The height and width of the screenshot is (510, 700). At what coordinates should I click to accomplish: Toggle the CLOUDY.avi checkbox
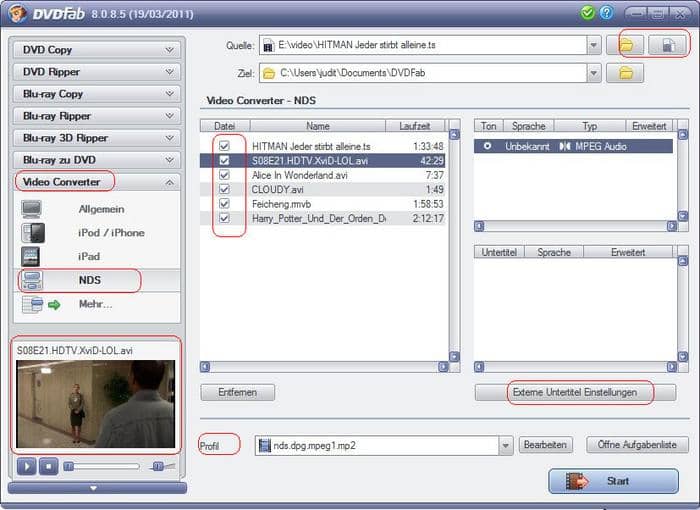[x=224, y=189]
